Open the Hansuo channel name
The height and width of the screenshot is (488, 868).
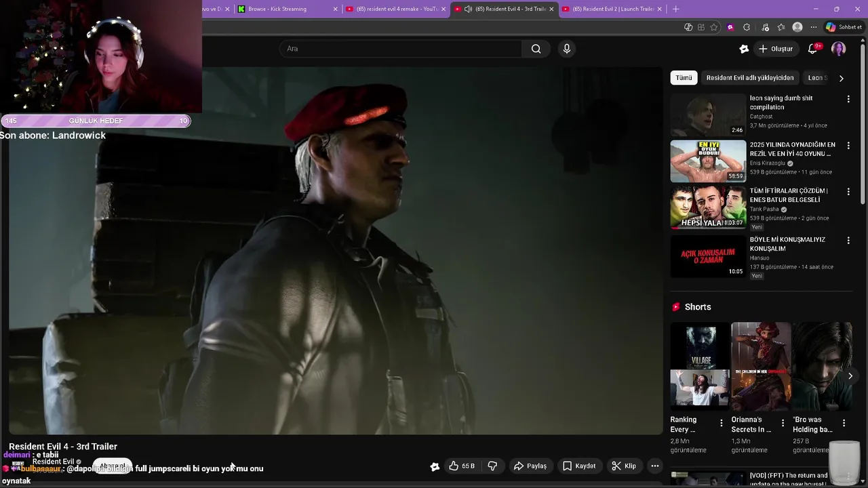[x=759, y=258]
